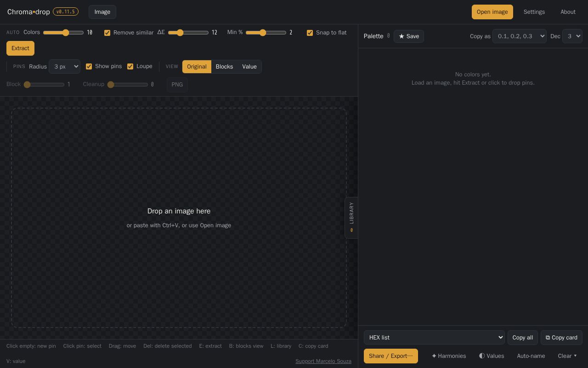The width and height of the screenshot is (588, 368).
Task: Switch view to Original
Action: pos(197,67)
